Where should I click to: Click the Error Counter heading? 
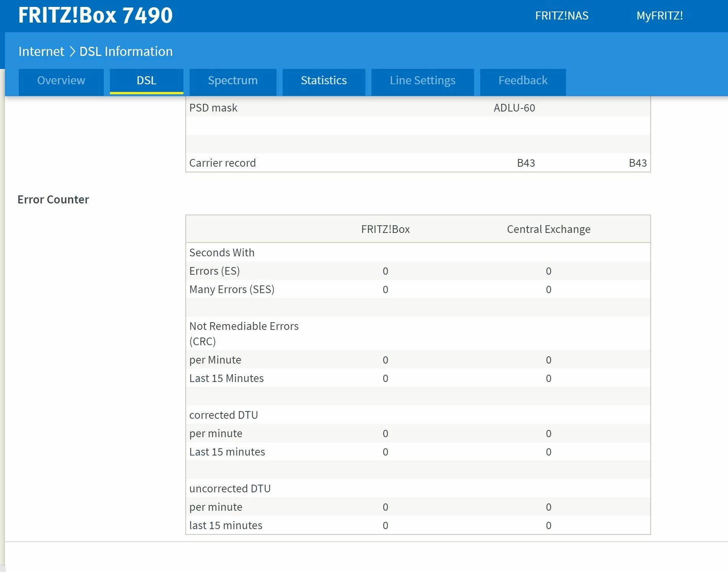pyautogui.click(x=53, y=199)
